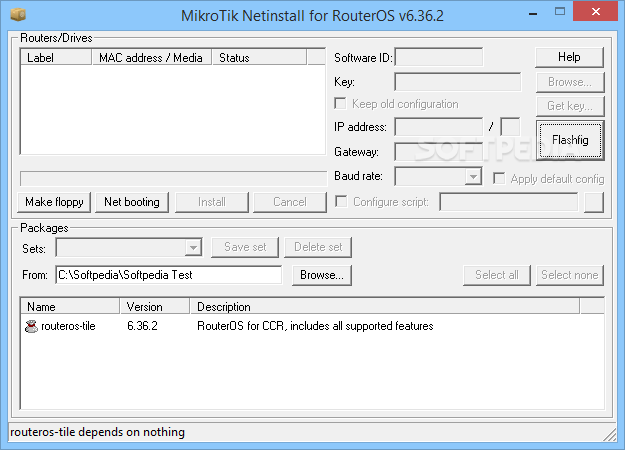Image resolution: width=625 pixels, height=450 pixels.
Task: Click the Install button
Action: pos(212,202)
